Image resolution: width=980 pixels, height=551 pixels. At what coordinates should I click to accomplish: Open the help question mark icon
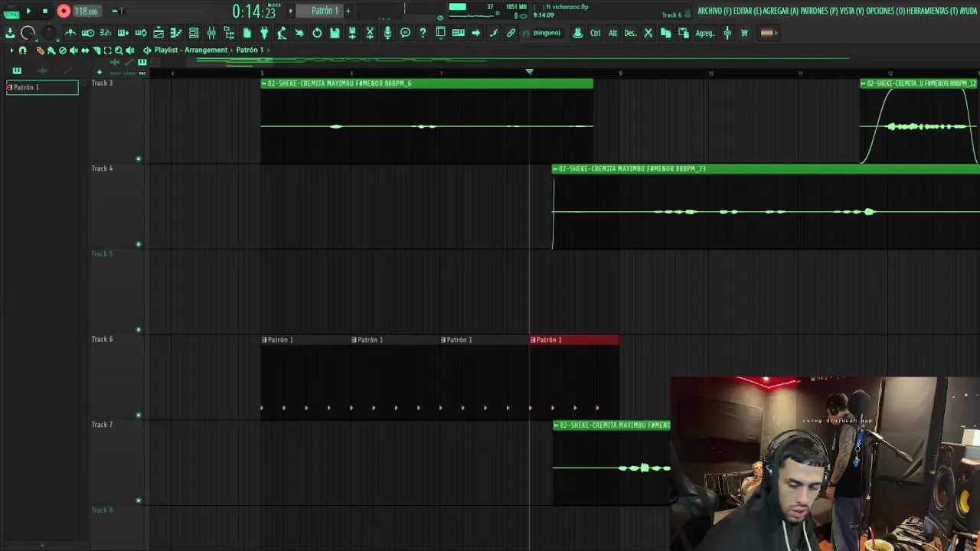point(423,33)
